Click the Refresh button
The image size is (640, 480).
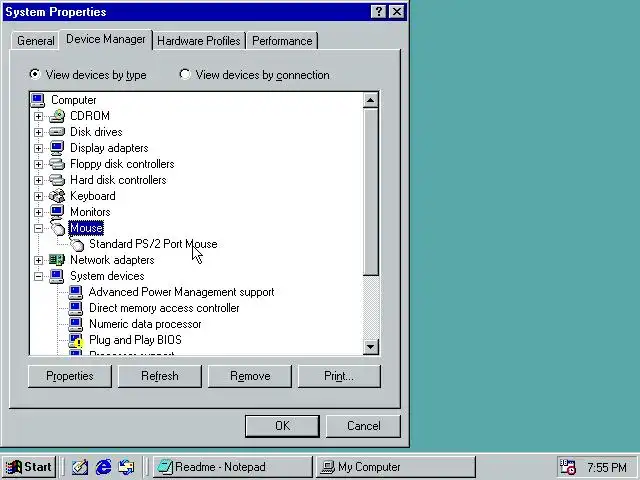160,376
